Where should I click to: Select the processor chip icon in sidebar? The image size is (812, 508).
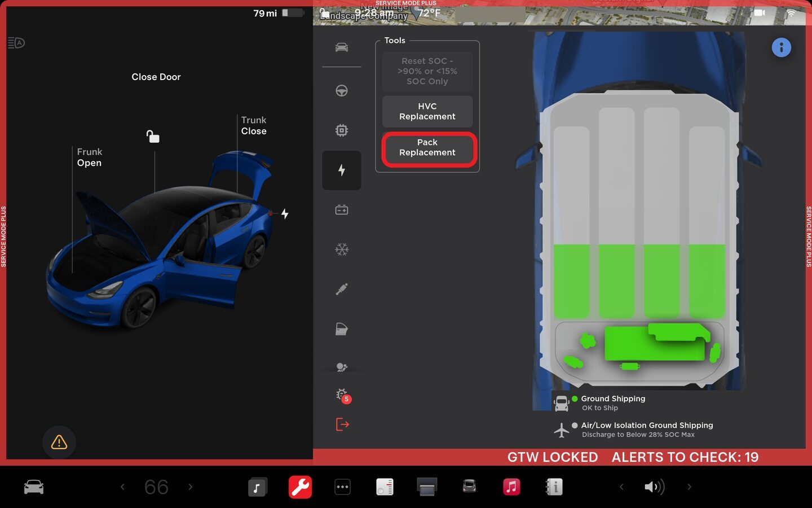[341, 130]
